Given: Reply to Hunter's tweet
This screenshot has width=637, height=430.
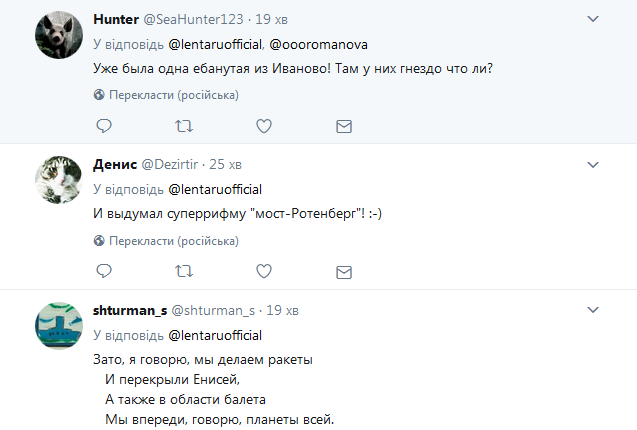Looking at the screenshot, I should click(104, 127).
